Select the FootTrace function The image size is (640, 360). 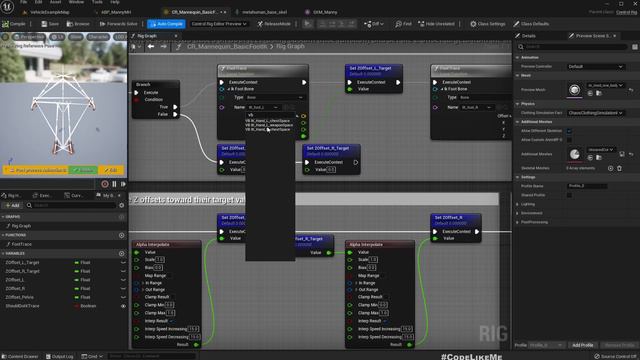(22, 244)
